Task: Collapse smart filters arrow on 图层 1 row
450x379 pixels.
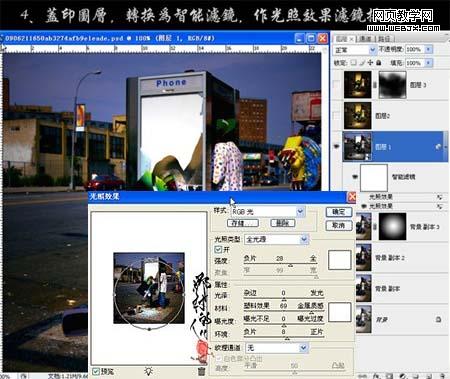Action: pyautogui.click(x=445, y=147)
